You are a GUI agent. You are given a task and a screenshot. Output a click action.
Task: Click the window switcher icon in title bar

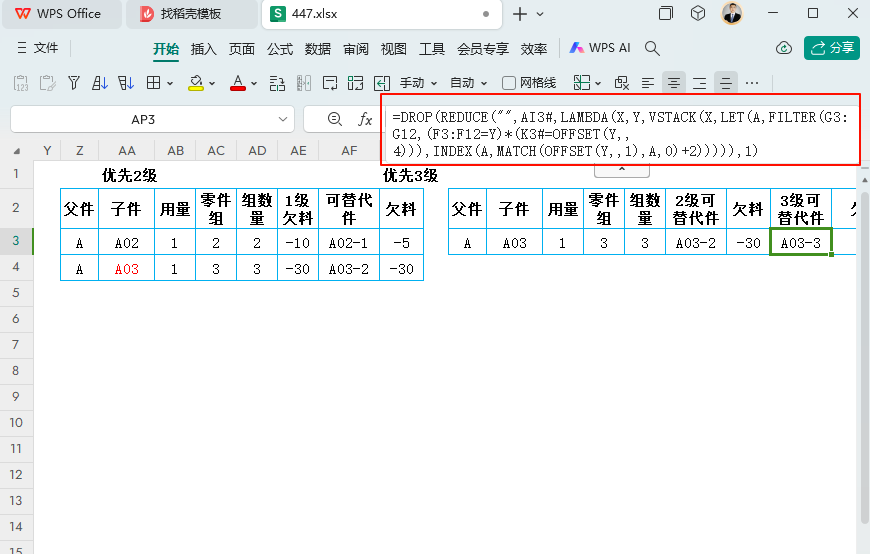[x=666, y=13]
